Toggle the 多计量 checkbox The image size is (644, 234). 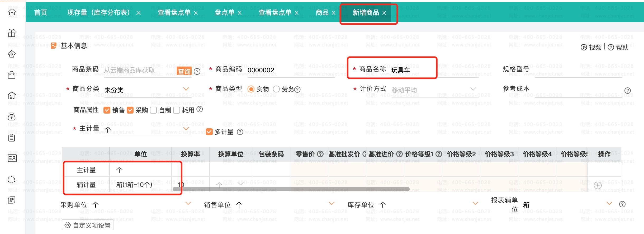point(209,132)
